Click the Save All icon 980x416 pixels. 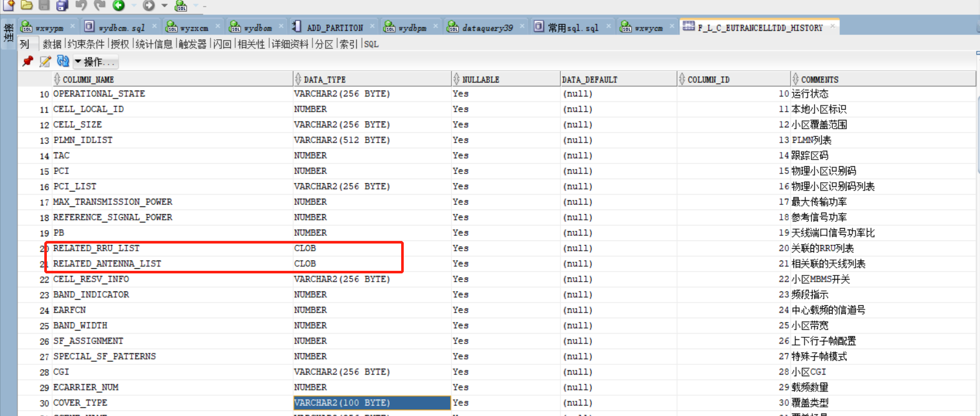coord(62,5)
